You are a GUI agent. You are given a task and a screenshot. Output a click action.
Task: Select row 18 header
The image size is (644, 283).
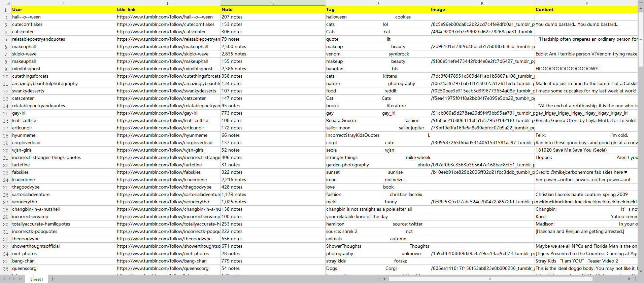[x=6, y=135]
